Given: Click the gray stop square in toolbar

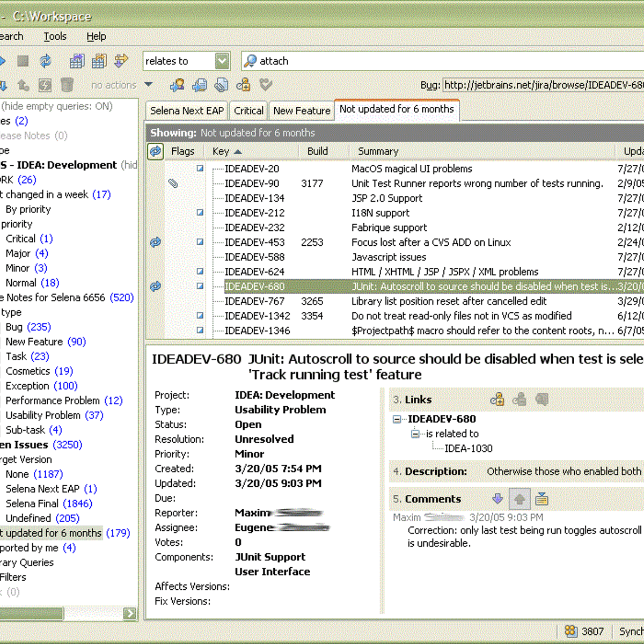Looking at the screenshot, I should [23, 61].
